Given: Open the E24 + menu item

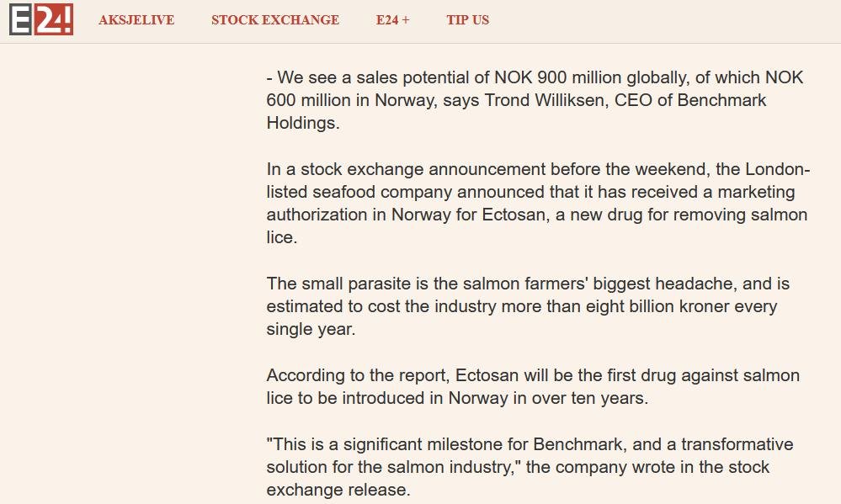Looking at the screenshot, I should pyautogui.click(x=392, y=20).
